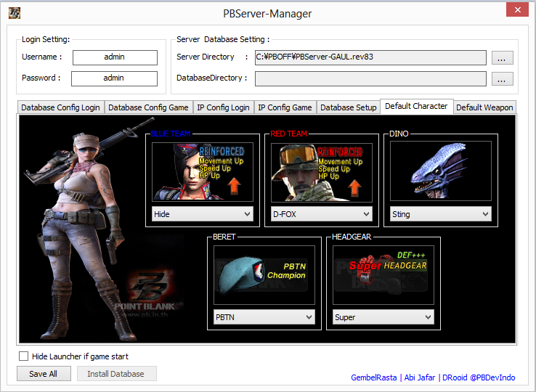
Task: Open the Blue Team Hide dropdown
Action: point(203,214)
